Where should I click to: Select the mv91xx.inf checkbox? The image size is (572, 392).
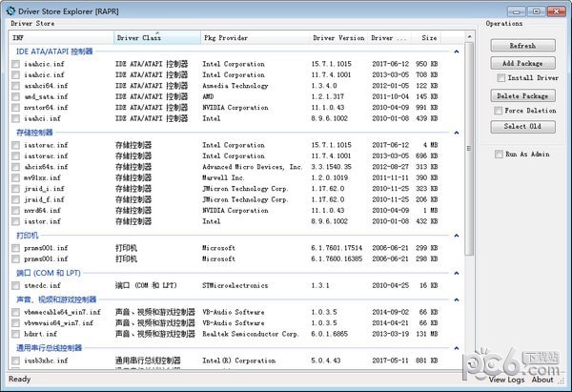(x=15, y=177)
